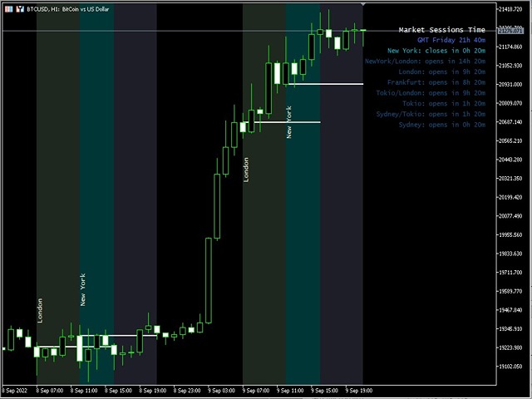
Task: Click the 19467.840 price scale label
Action: pyautogui.click(x=510, y=310)
